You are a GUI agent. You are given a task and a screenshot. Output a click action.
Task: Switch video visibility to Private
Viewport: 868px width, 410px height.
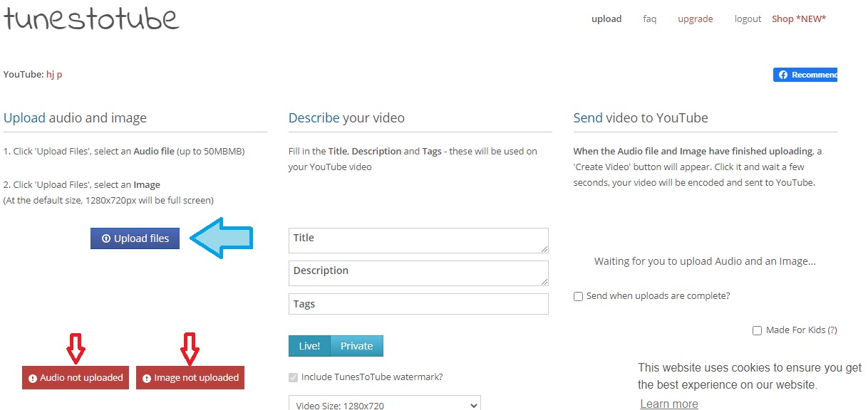click(356, 346)
